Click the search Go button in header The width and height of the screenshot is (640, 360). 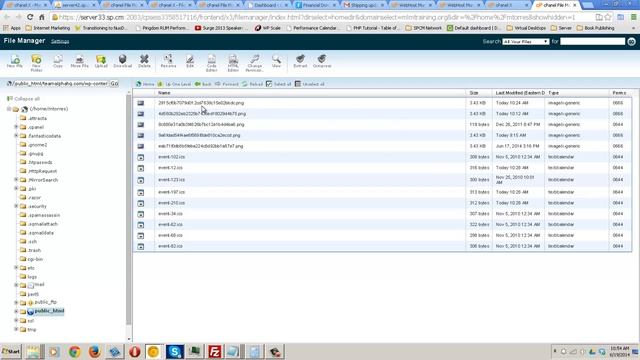coord(631,42)
